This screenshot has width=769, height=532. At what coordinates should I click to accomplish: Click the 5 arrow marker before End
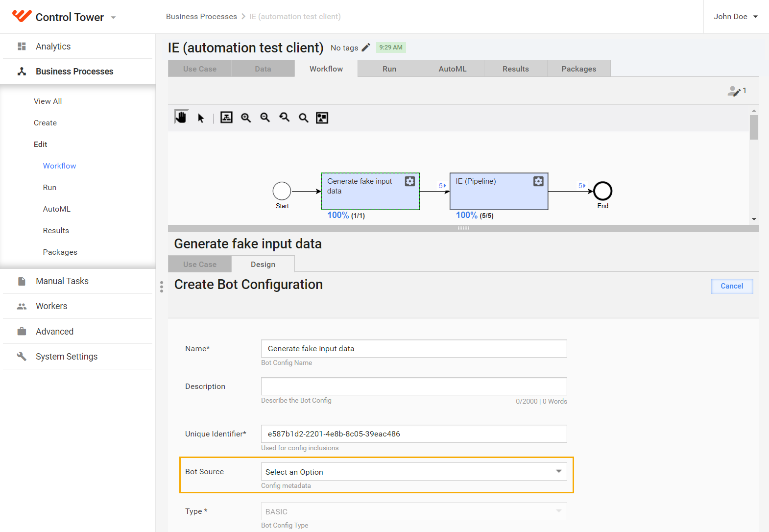click(x=582, y=186)
